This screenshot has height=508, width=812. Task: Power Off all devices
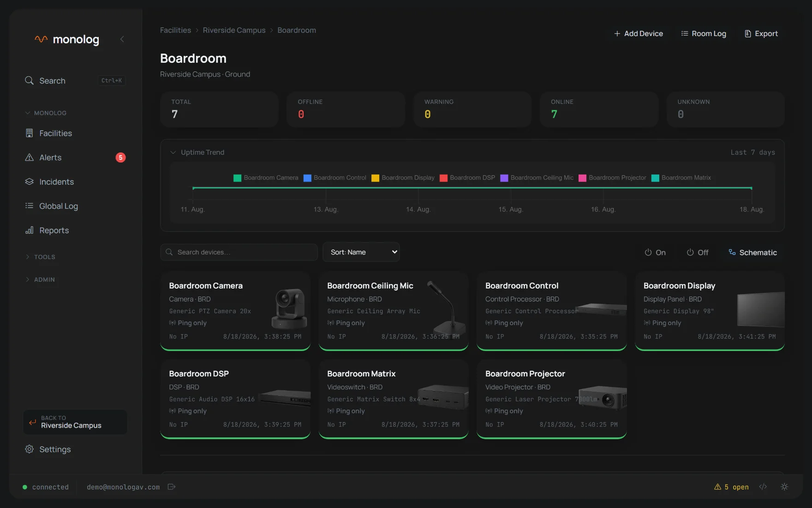[x=698, y=252]
